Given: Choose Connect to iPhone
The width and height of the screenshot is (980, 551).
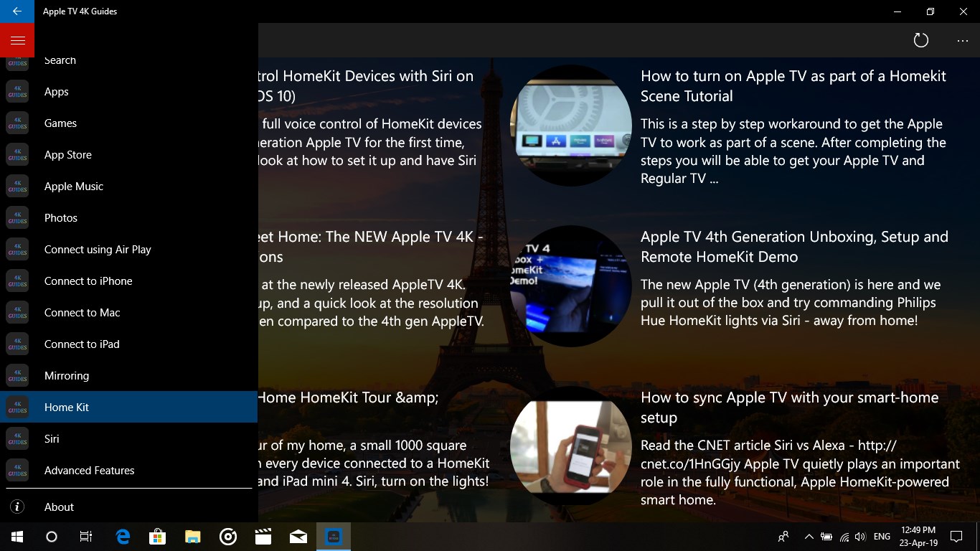Looking at the screenshot, I should [x=129, y=281].
